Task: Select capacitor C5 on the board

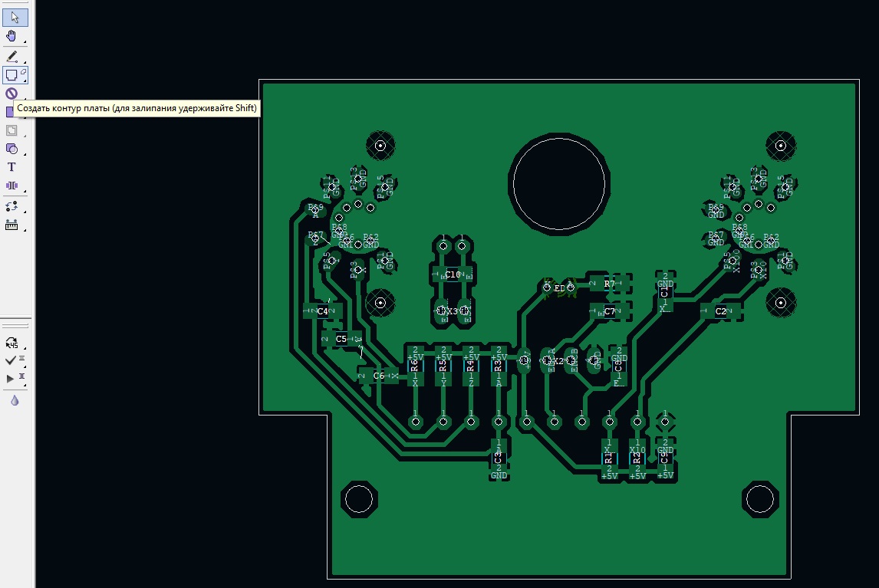Action: 341,339
